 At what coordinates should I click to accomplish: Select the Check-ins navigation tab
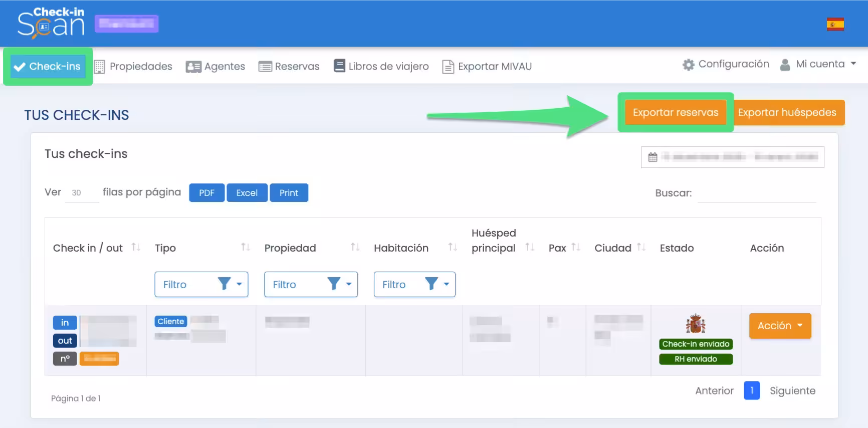pos(48,67)
